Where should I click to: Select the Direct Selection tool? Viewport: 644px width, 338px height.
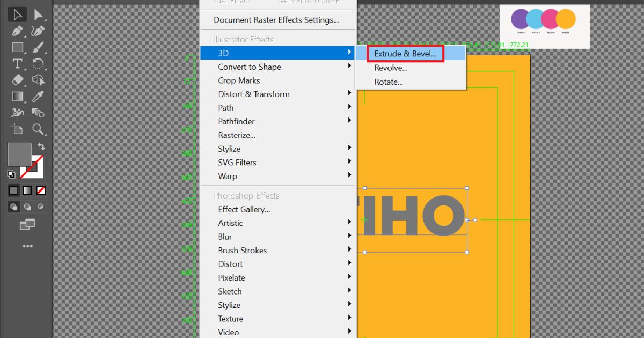click(38, 14)
